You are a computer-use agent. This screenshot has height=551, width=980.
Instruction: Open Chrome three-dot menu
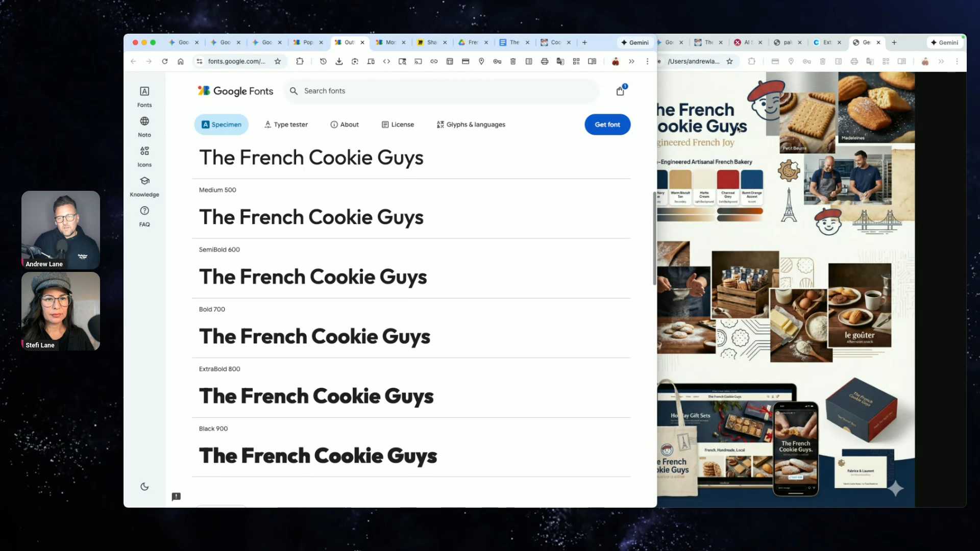(647, 61)
